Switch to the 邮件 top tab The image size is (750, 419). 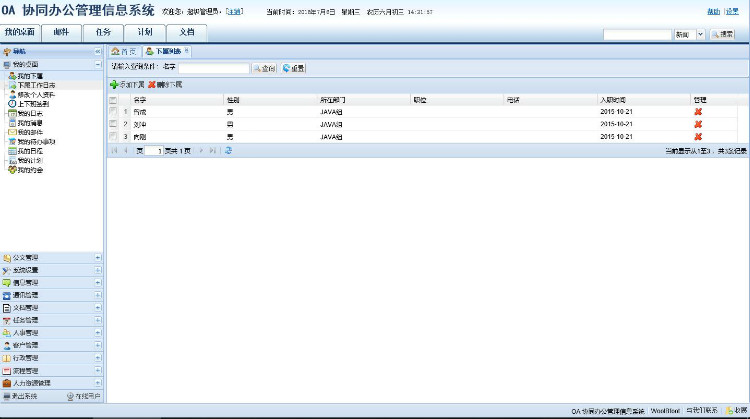coord(62,32)
